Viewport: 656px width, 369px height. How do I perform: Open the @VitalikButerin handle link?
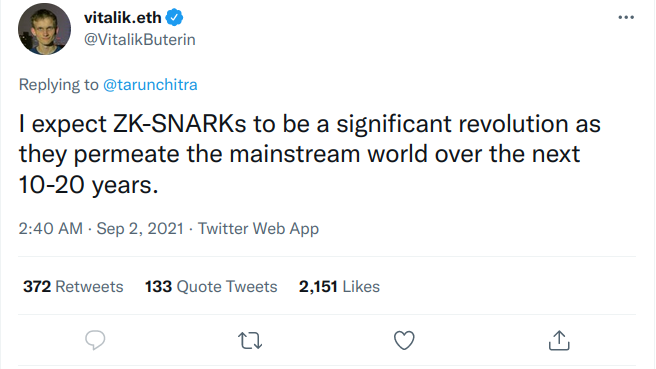140,39
